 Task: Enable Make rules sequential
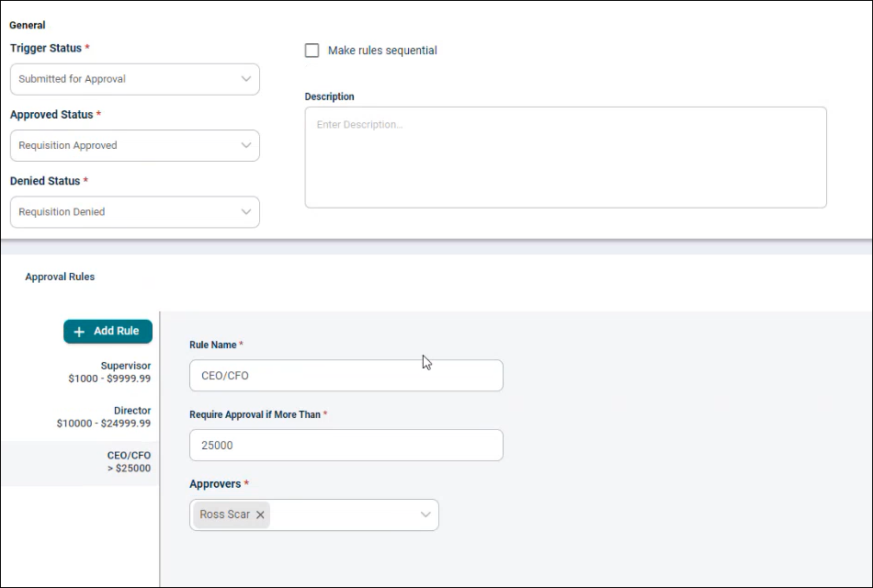(x=312, y=51)
